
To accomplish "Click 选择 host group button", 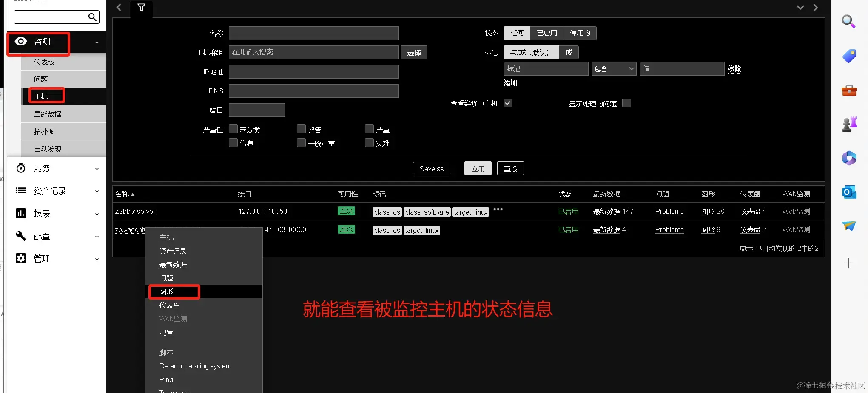I will (414, 53).
